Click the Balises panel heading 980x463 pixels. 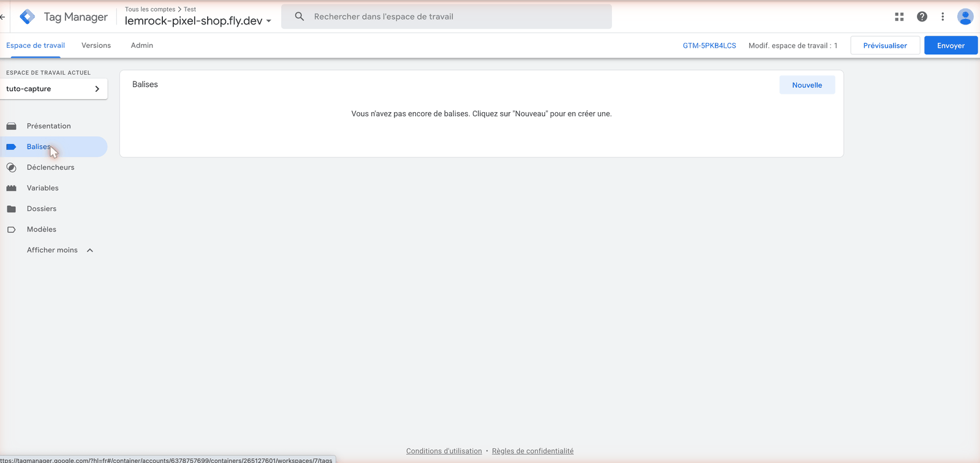point(145,85)
